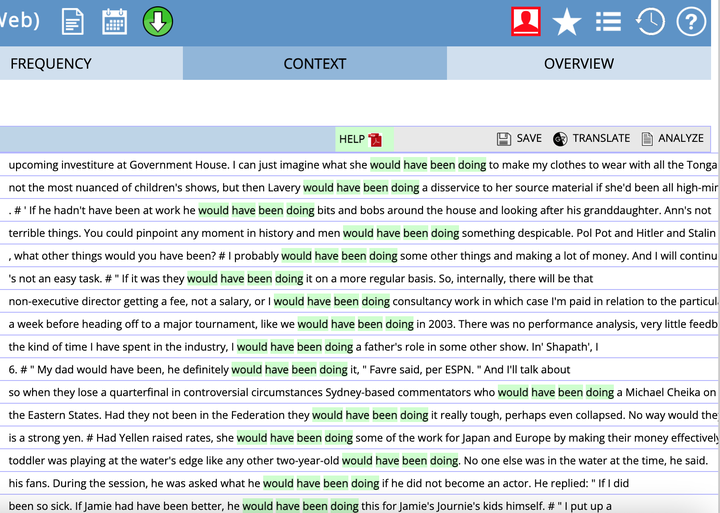Click the SAVE text button
720x513 pixels.
[x=529, y=138]
